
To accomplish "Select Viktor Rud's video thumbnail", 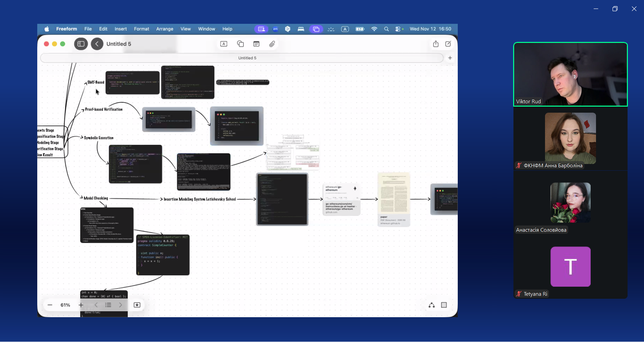I will tap(570, 74).
